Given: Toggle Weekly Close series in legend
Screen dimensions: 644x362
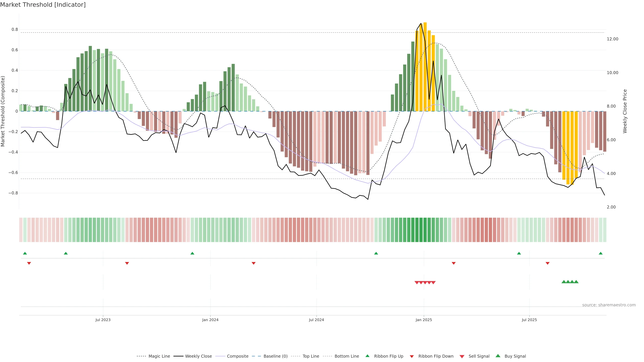Looking at the screenshot, I should (x=198, y=356).
